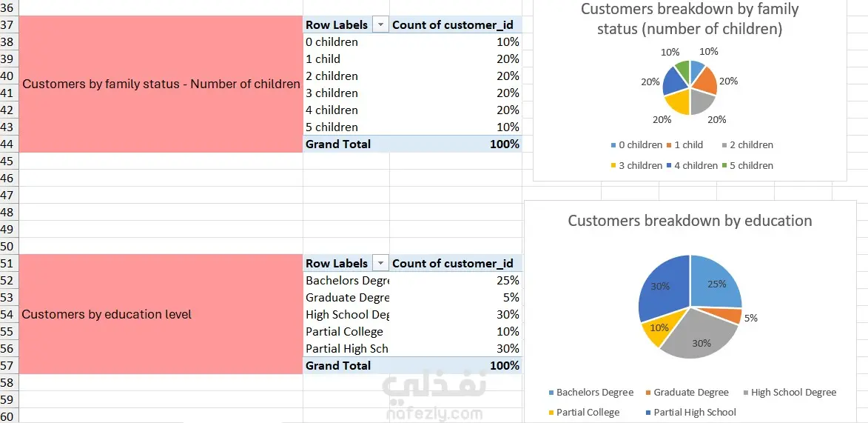Open Row Labels filter in children pivot table
The height and width of the screenshot is (423, 868).
[x=381, y=25]
